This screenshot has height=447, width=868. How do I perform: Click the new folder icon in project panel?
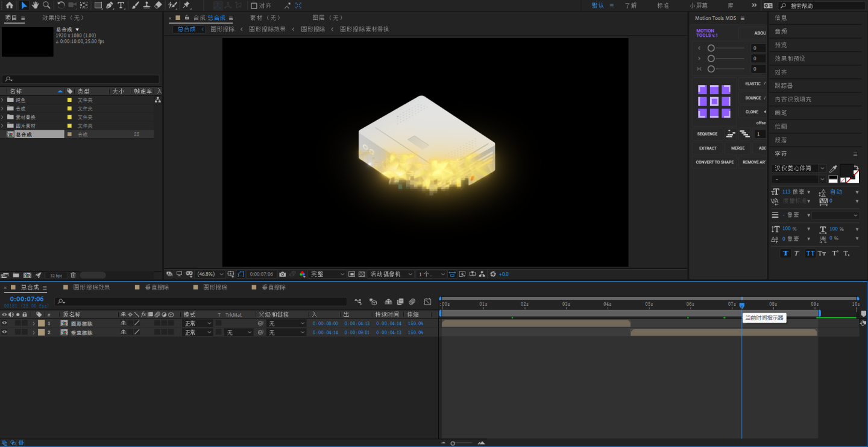click(16, 275)
